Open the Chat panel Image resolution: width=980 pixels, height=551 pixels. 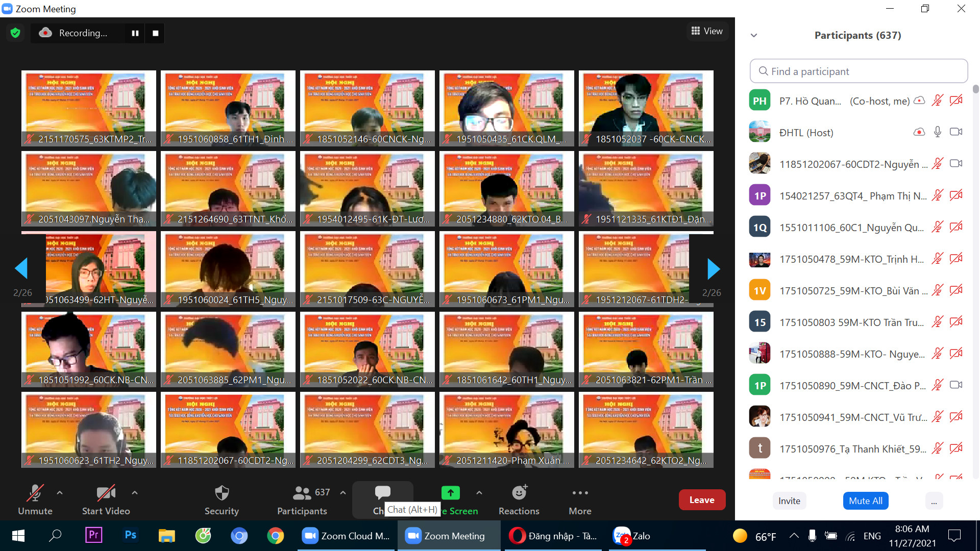382,493
